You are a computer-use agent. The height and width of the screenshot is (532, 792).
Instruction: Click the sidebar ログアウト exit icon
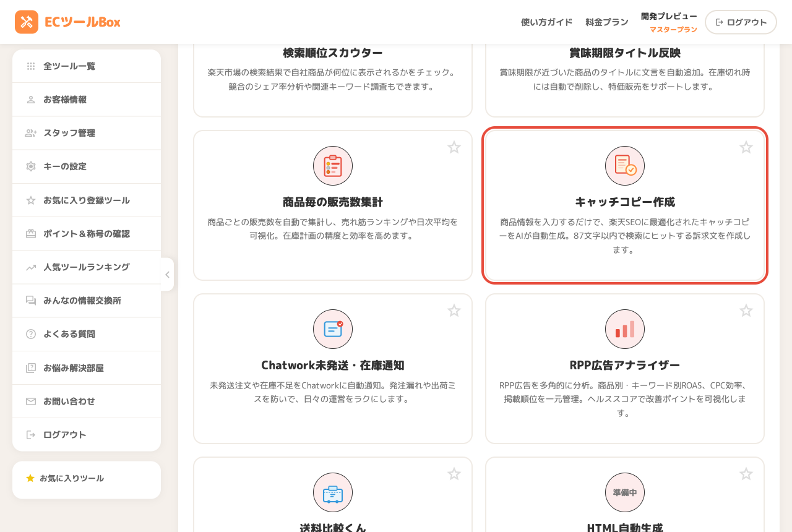click(31, 435)
